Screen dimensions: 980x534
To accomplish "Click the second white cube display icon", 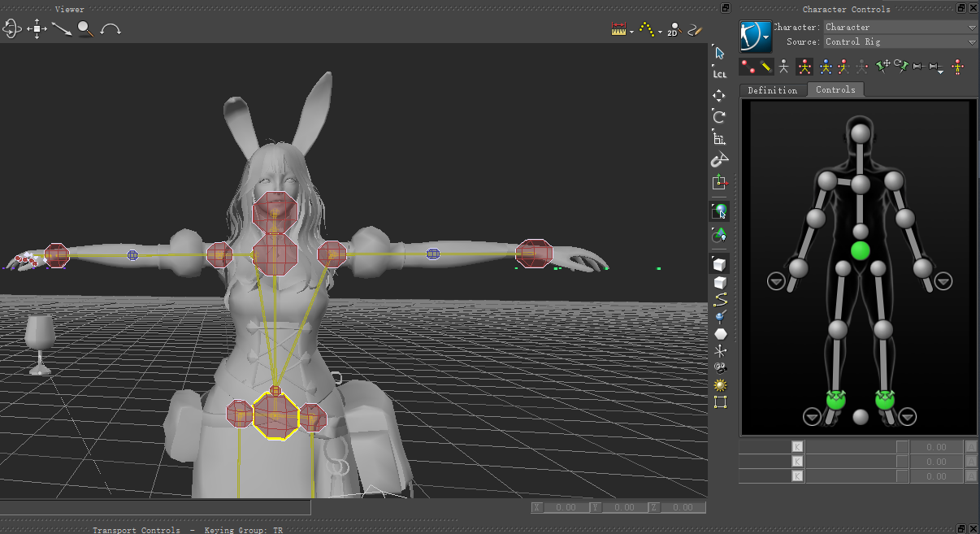I will [719, 283].
